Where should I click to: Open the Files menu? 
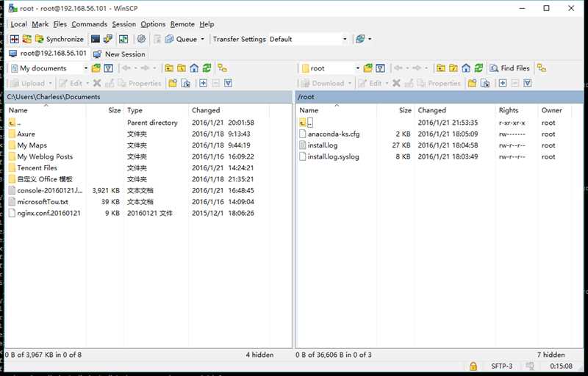pyautogui.click(x=60, y=24)
